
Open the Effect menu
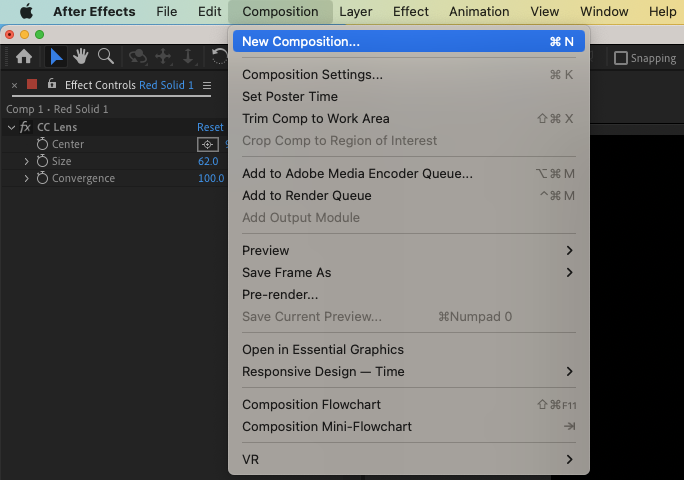click(410, 11)
